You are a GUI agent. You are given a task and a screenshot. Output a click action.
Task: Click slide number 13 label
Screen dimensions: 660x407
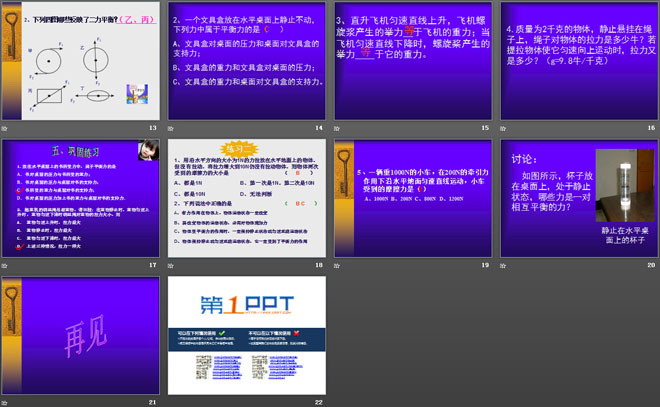(152, 128)
